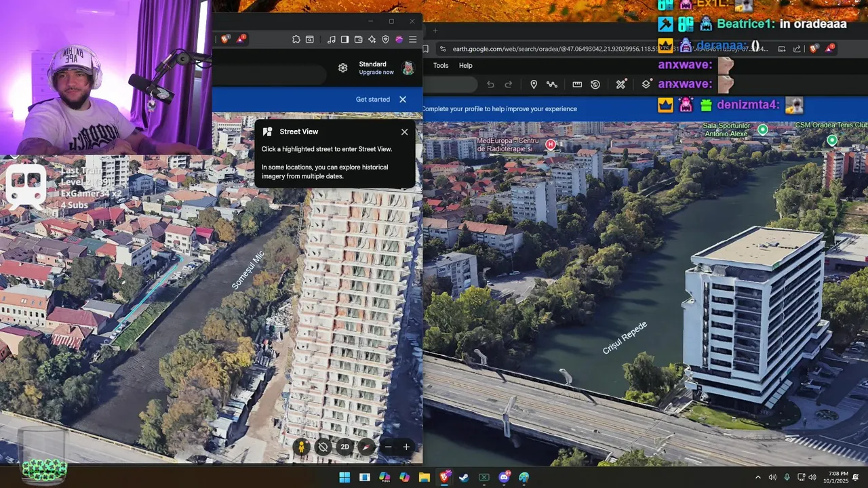Click Brave Rewards triangle icon in front window
The width and height of the screenshot is (868, 488).
point(241,39)
